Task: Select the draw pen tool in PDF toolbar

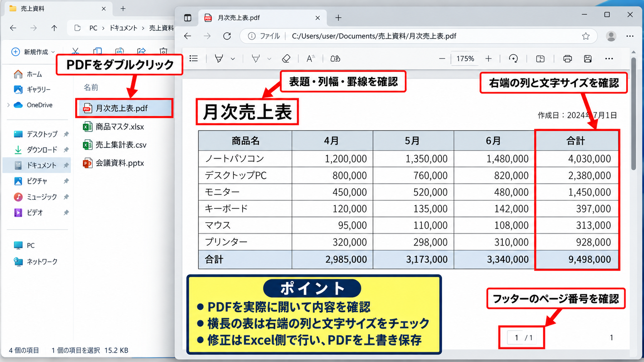Action: tap(219, 58)
